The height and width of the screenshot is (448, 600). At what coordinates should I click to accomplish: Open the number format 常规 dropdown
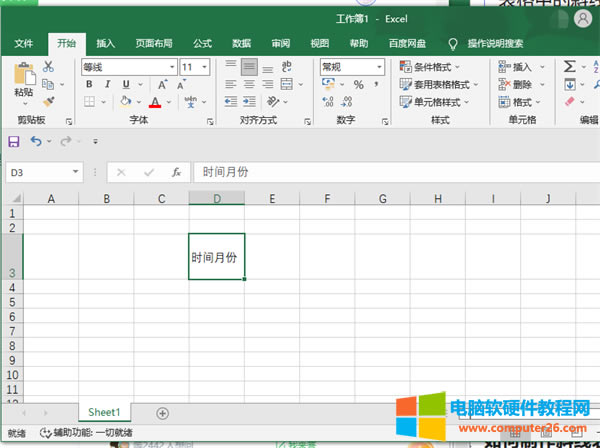(x=379, y=67)
